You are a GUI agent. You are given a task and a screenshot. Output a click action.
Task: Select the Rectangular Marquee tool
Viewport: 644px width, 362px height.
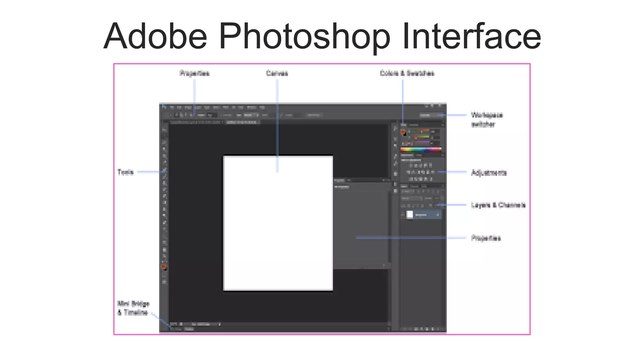[164, 136]
